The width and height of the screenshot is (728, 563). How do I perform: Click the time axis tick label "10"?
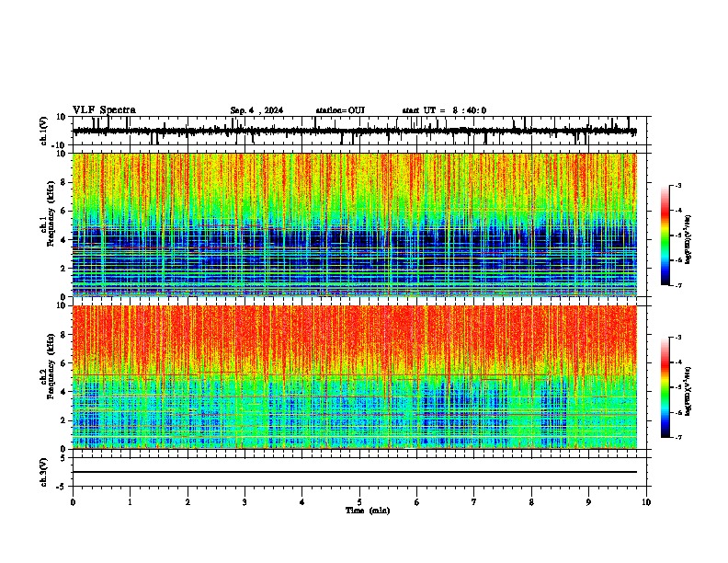646,502
